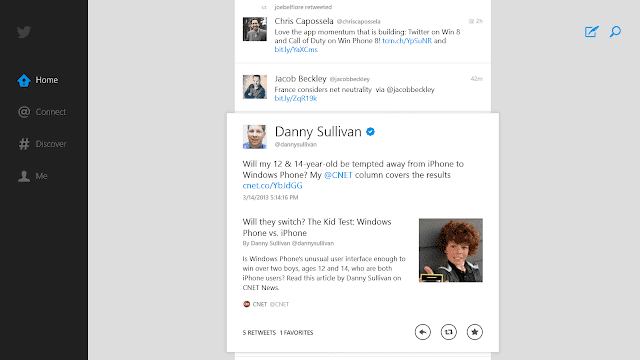Click the @chriscapossela handle
This screenshot has width=640, height=360.
358,22
